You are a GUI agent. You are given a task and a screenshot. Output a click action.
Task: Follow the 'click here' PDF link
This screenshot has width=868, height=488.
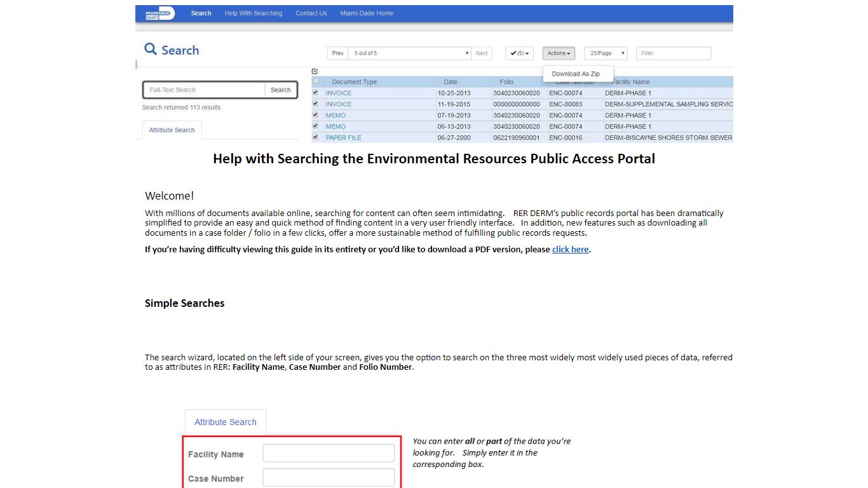pos(571,250)
